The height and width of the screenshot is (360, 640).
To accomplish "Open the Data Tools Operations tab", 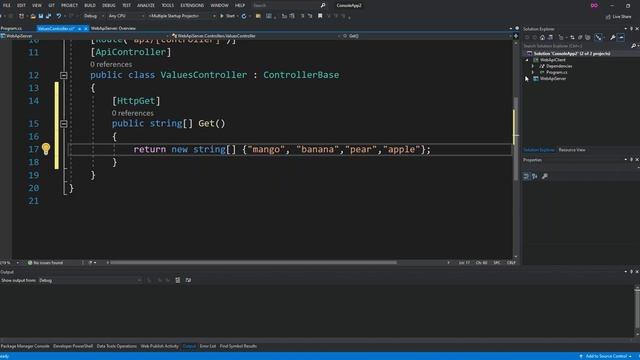I will [117, 346].
